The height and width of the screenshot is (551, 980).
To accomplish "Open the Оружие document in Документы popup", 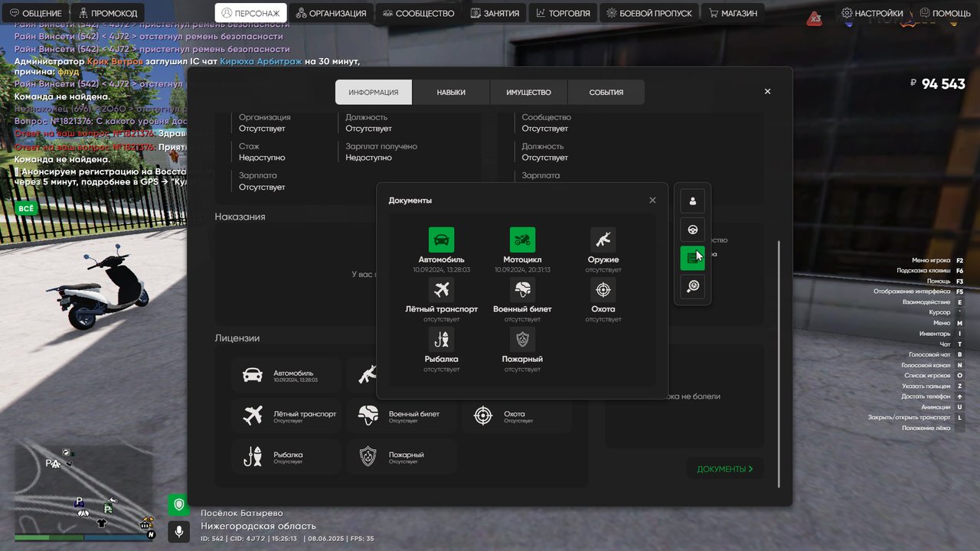I will click(x=603, y=250).
